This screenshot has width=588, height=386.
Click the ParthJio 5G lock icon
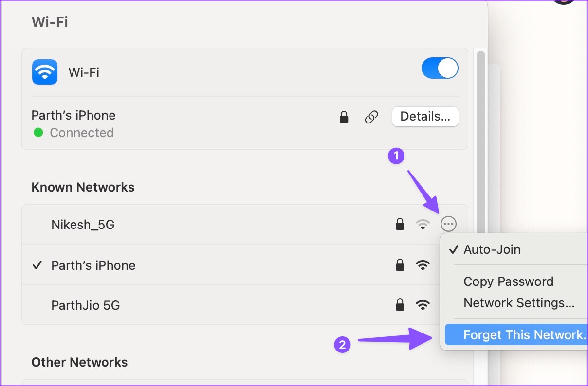(400, 305)
